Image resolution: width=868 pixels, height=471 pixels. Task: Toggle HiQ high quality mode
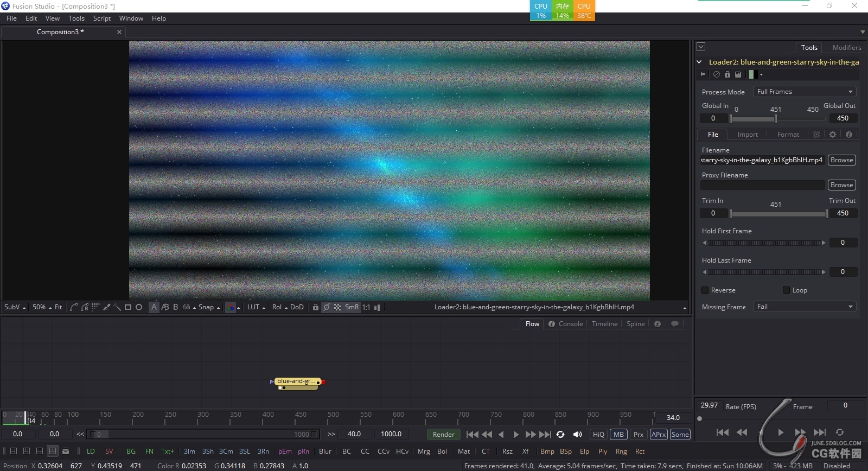point(598,435)
